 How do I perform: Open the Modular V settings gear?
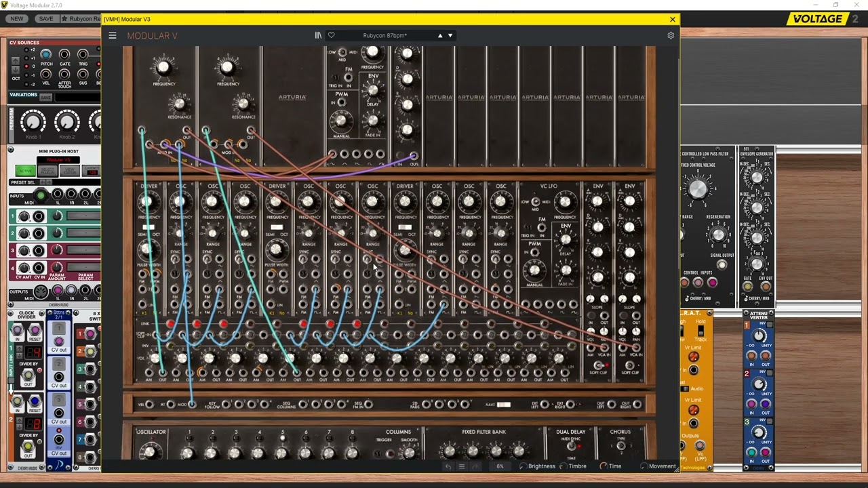point(671,35)
